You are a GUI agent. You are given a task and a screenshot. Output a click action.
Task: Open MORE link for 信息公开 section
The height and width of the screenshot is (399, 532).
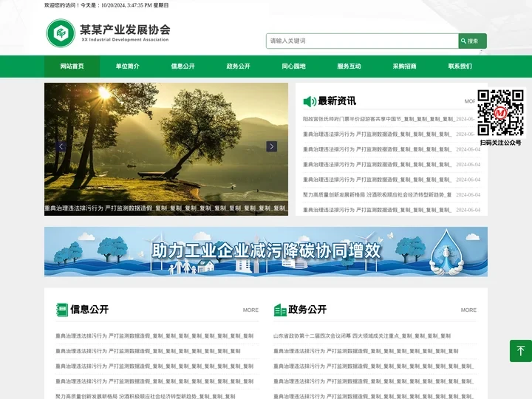[250, 310]
